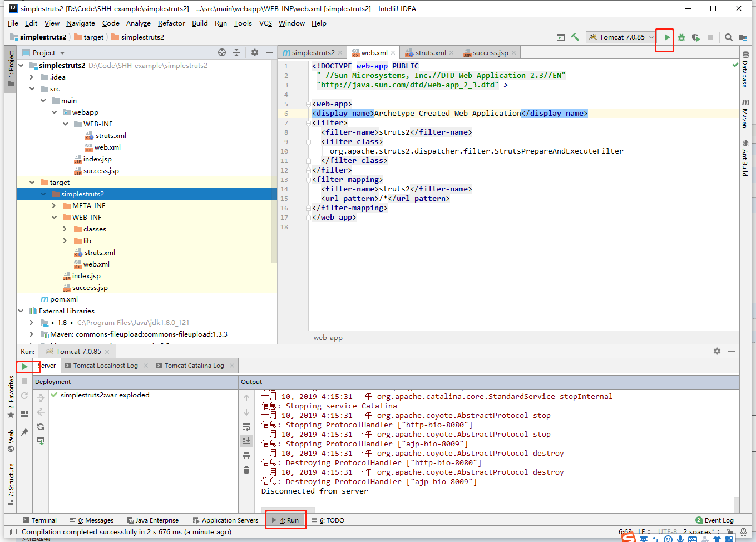This screenshot has width=756, height=542.
Task: Switch to the success.jsp editor tab
Action: coord(490,53)
